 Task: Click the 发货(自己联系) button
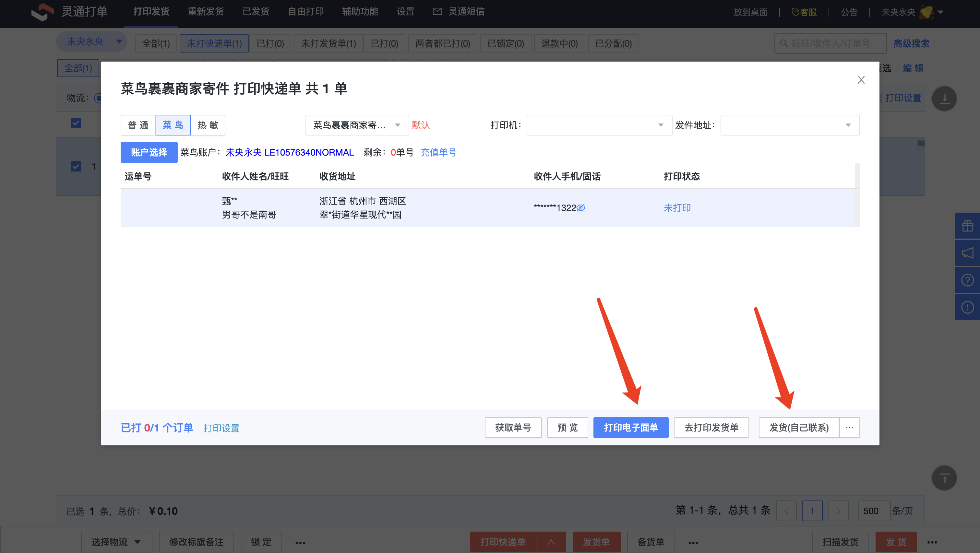(x=799, y=428)
